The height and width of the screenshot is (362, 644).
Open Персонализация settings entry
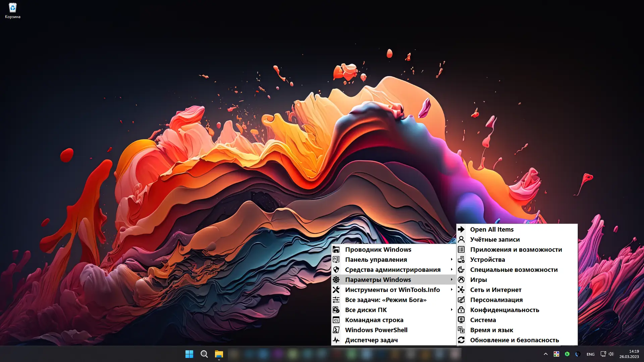496,300
